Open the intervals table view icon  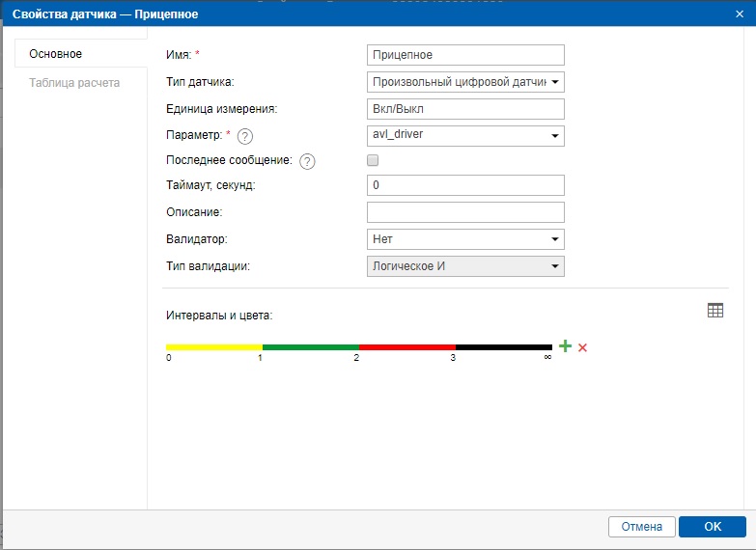click(x=715, y=310)
